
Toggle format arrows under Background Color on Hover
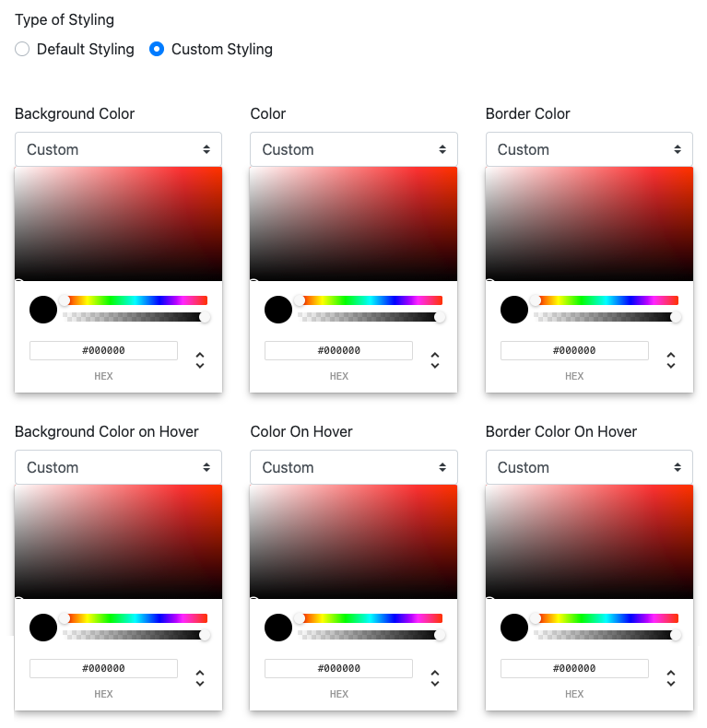[x=200, y=677]
